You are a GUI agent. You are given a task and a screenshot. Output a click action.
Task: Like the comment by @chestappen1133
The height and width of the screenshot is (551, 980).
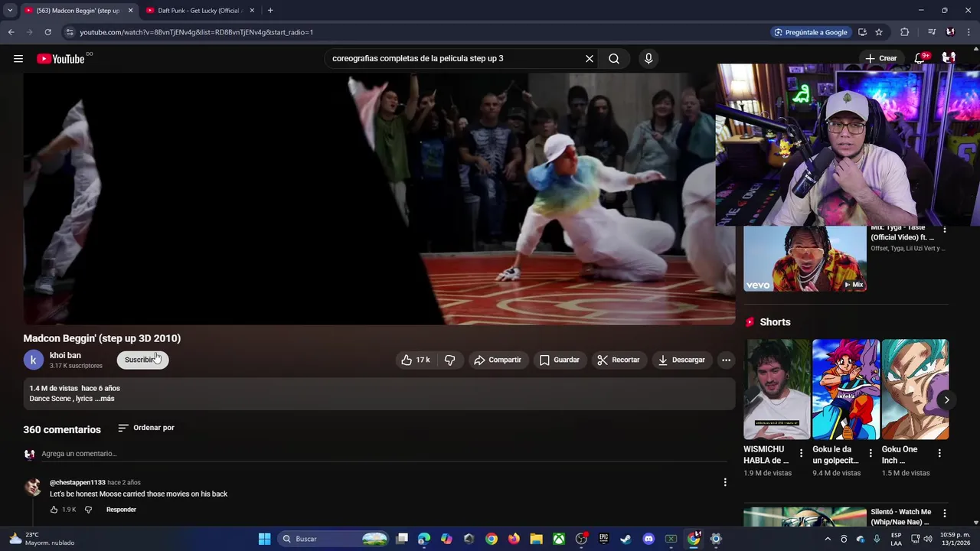(54, 510)
